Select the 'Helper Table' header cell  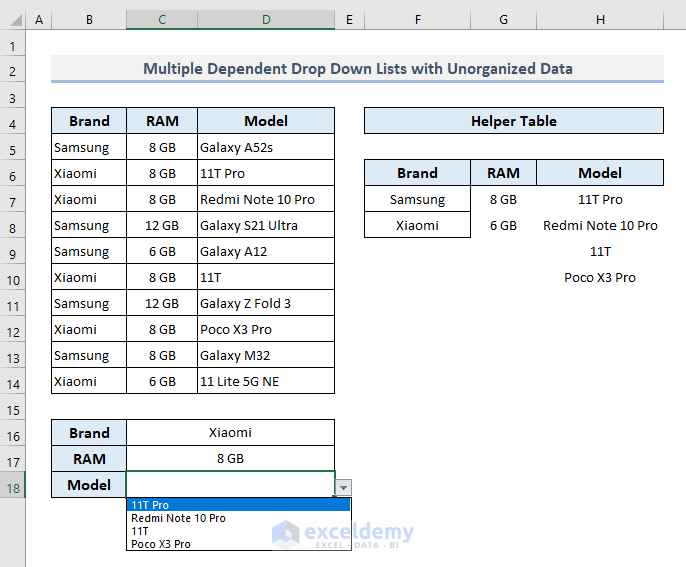tap(514, 121)
